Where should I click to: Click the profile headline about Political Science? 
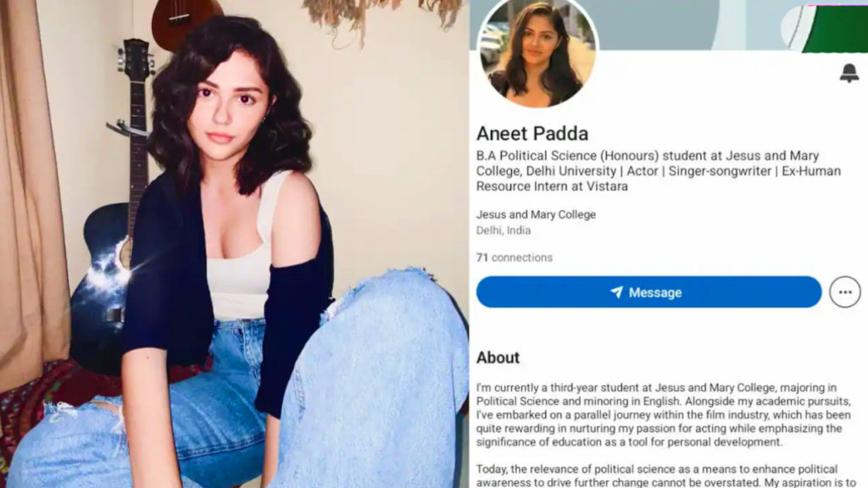pos(658,171)
